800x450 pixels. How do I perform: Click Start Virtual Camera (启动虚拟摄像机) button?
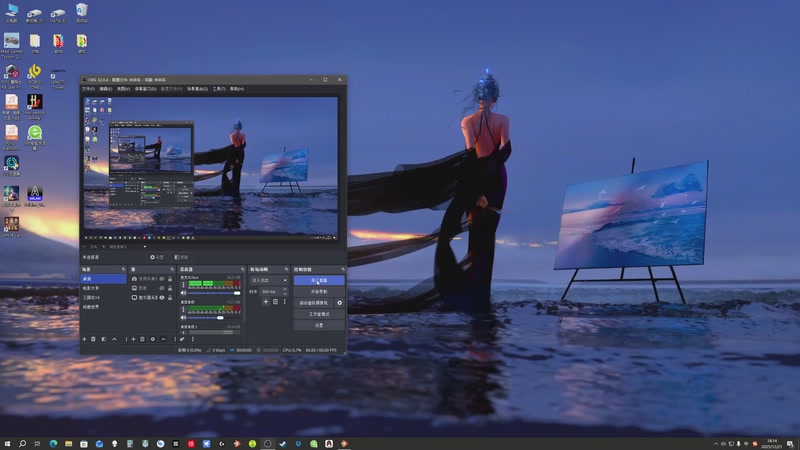click(314, 303)
